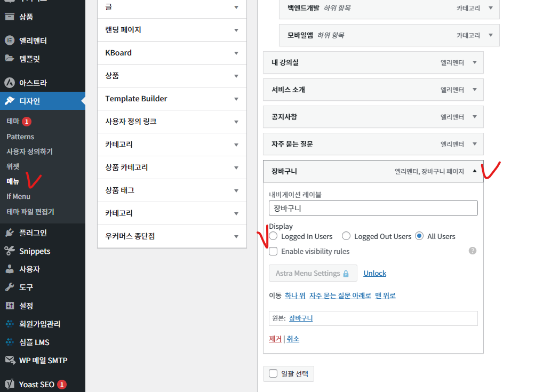This screenshot has width=559, height=392.
Task: Click the Snippets scissors icon
Action: pos(10,251)
